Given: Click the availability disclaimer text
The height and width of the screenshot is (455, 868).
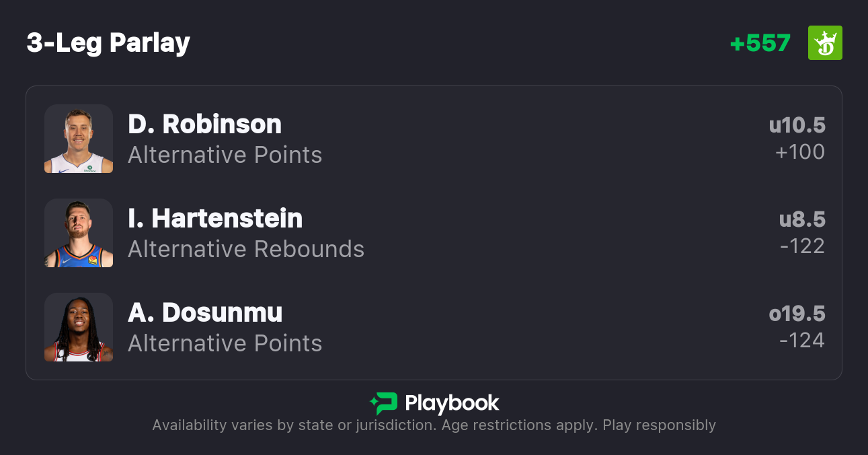Looking at the screenshot, I should click(434, 425).
